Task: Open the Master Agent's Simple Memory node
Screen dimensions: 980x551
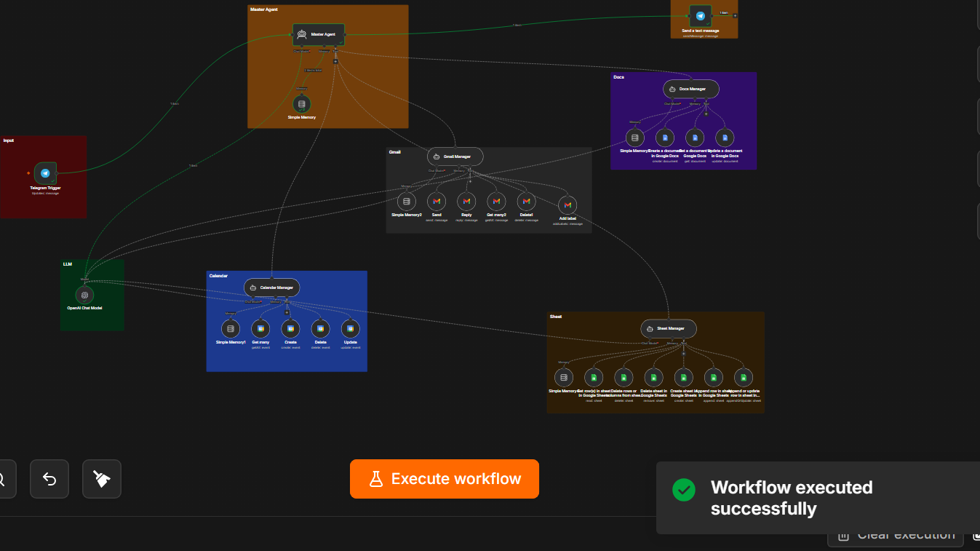Action: pyautogui.click(x=302, y=104)
